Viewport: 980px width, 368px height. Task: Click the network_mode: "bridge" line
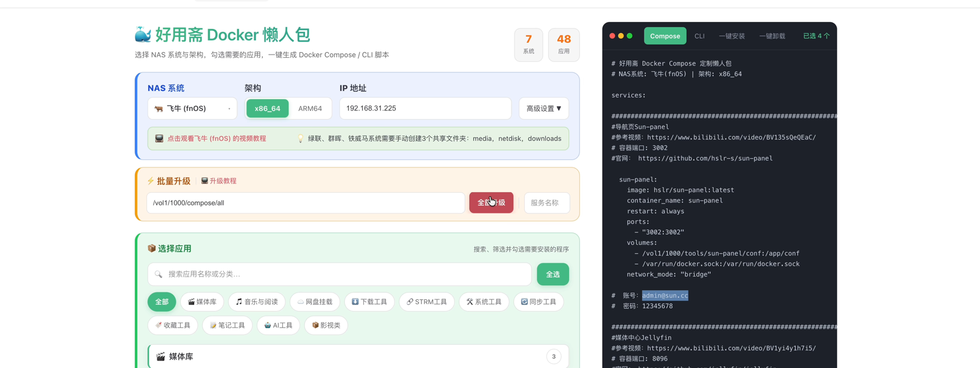pyautogui.click(x=669, y=275)
